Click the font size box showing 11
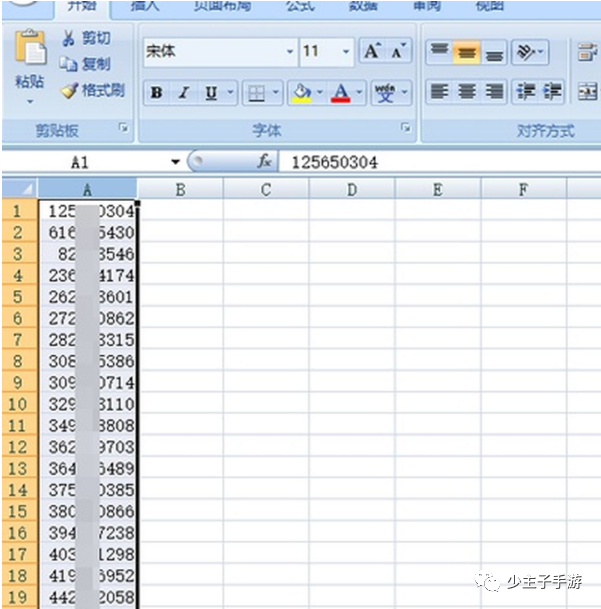Viewport: 601px width, 609px height. pyautogui.click(x=319, y=51)
